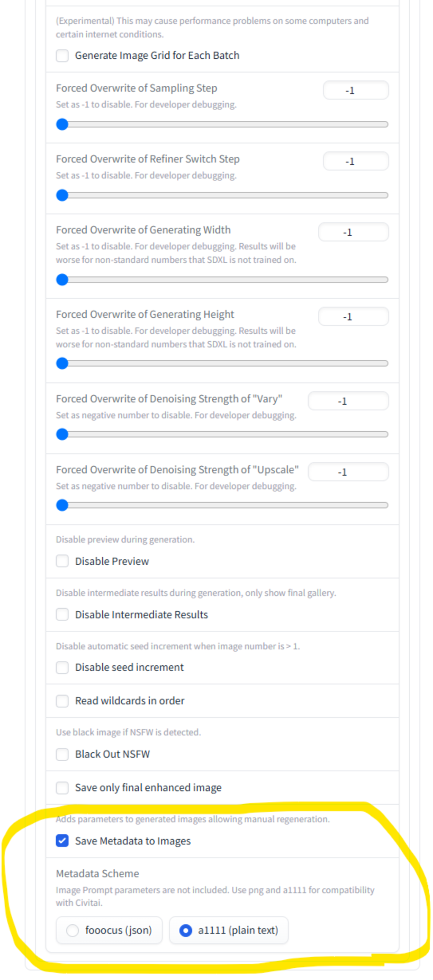Check Save only final enhanced image
Image resolution: width=433 pixels, height=980 pixels.
62,787
